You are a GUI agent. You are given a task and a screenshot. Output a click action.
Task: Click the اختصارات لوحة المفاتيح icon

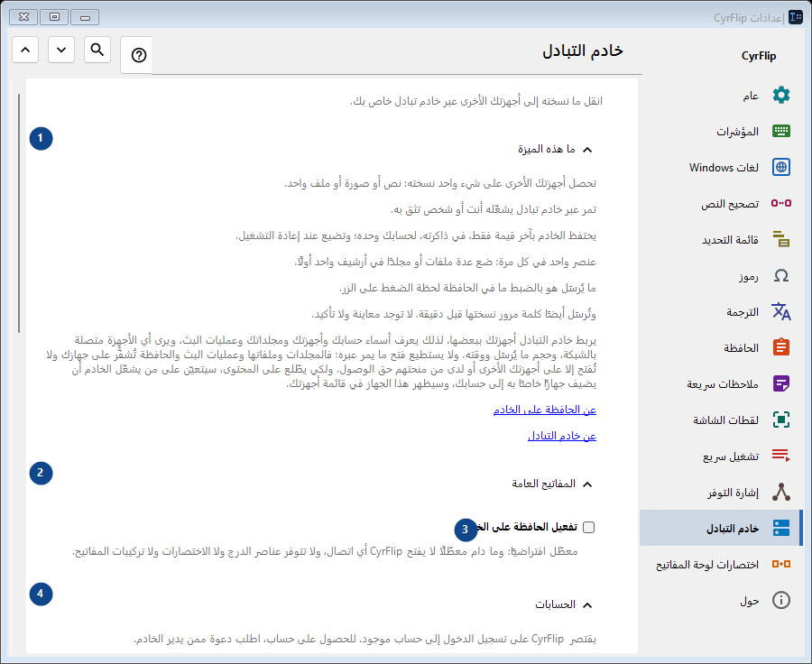pos(781,564)
